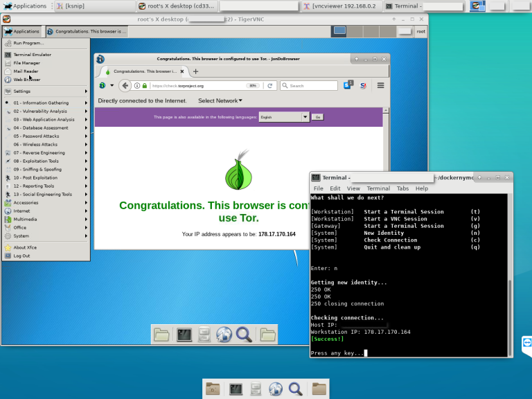The width and height of the screenshot is (532, 399).
Task: Expand the Settings submenu
Action: click(x=46, y=91)
